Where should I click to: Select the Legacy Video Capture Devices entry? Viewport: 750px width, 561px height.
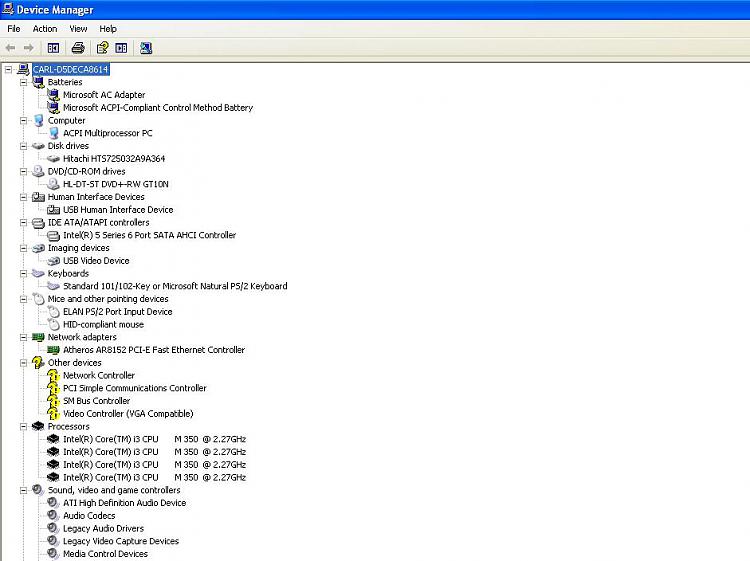click(x=121, y=541)
